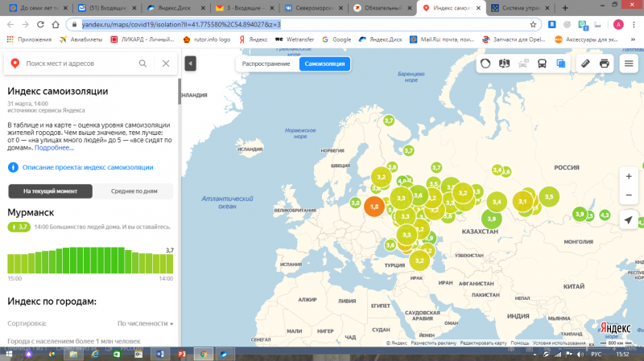Open Chrome three-dot menu

pyautogui.click(x=634, y=25)
